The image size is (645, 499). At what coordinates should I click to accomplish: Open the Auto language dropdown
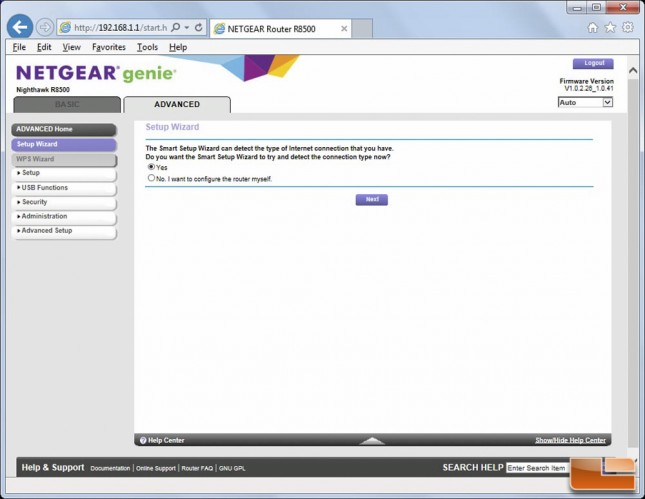coord(585,102)
